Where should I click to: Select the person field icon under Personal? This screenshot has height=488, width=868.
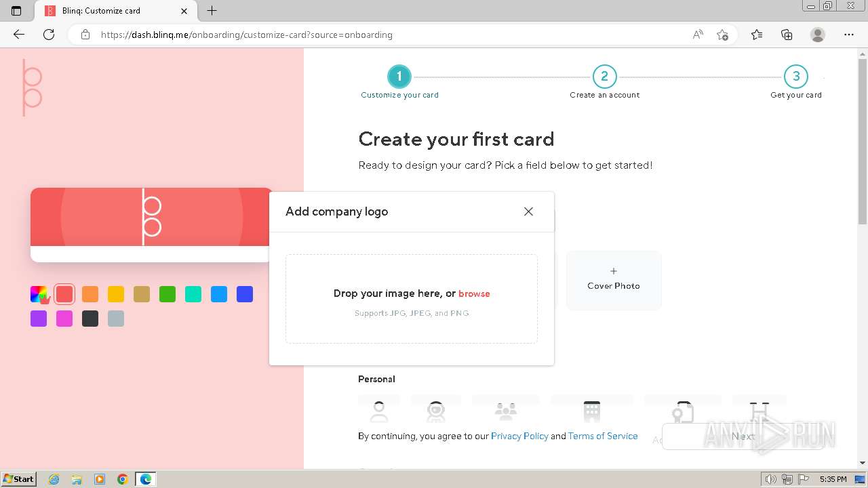pyautogui.click(x=379, y=411)
